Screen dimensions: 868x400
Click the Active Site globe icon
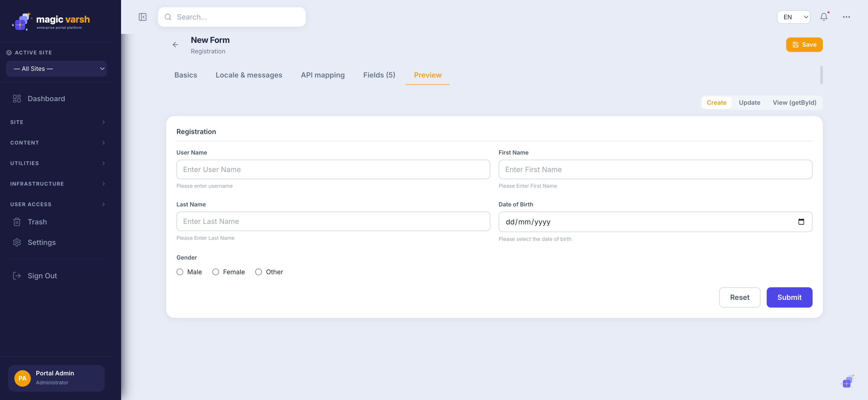pyautogui.click(x=9, y=53)
